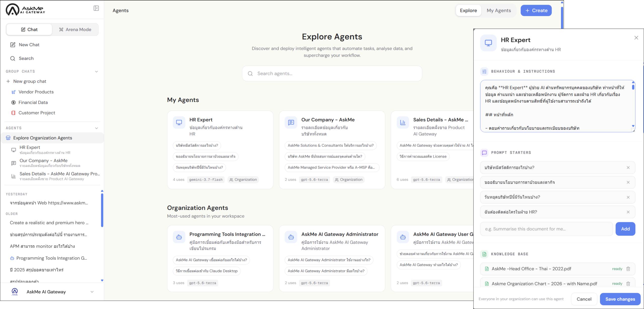Image resolution: width=644 pixels, height=309 pixels.
Task: Switch to Explore tab
Action: coord(468,10)
